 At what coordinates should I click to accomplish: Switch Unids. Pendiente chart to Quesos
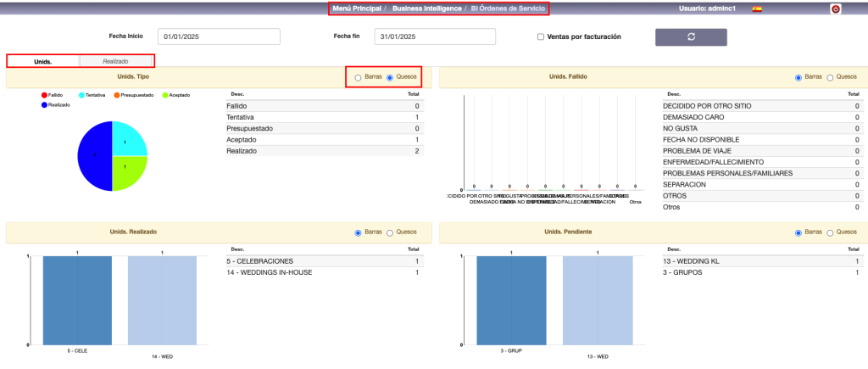[x=830, y=232]
